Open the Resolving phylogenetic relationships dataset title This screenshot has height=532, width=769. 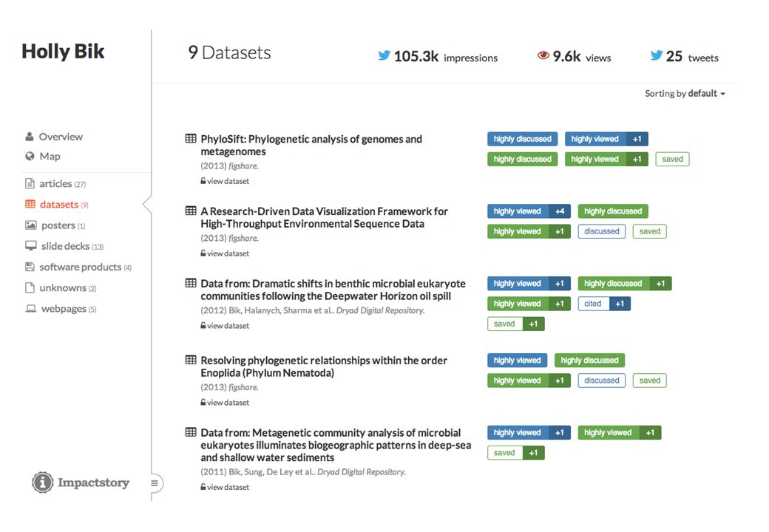pyautogui.click(x=324, y=366)
